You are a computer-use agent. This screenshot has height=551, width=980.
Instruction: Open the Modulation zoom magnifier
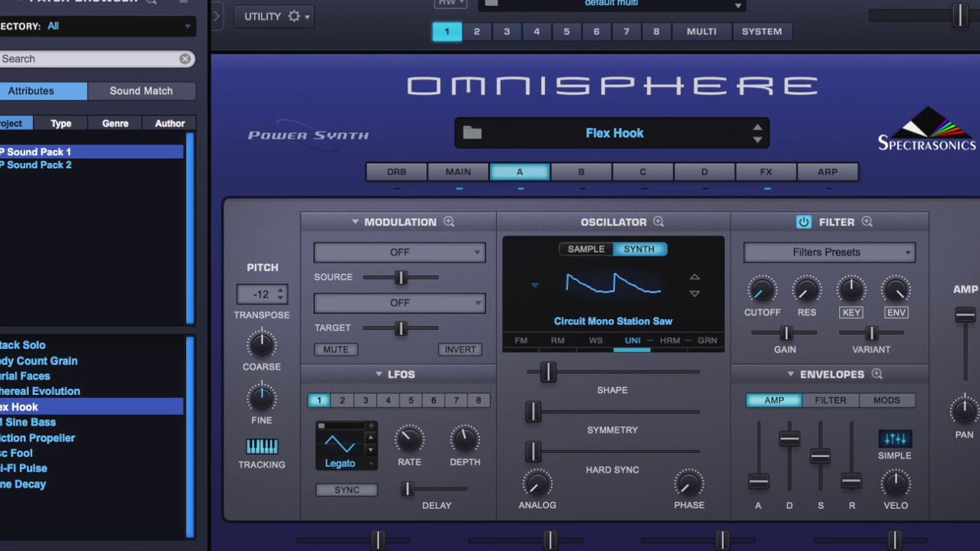449,222
